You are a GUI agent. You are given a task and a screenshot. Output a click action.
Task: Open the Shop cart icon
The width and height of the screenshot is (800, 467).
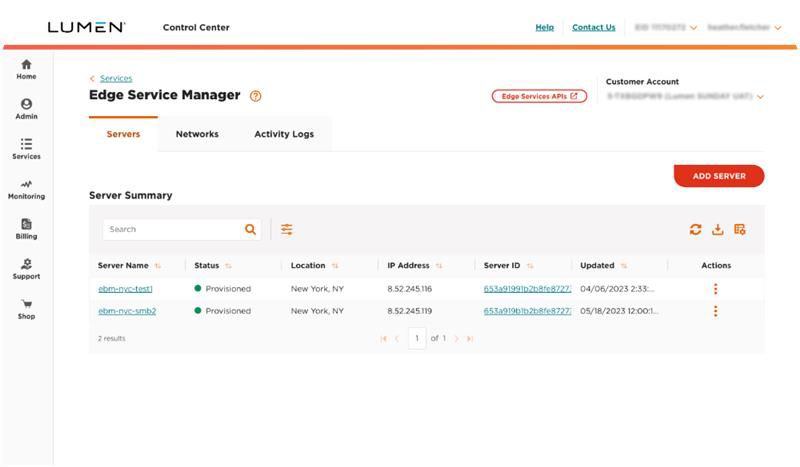coord(26,304)
